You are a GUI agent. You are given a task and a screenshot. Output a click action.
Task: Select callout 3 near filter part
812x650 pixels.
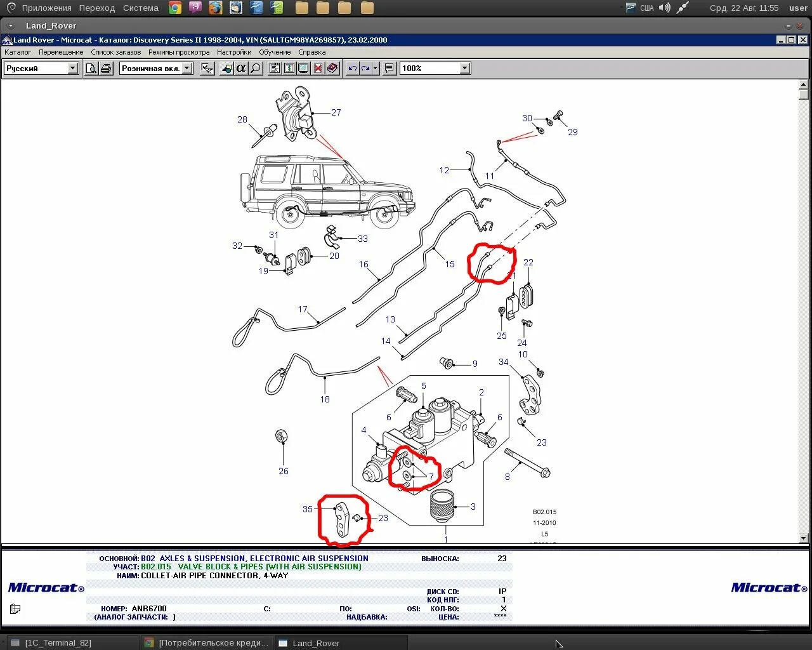[473, 507]
